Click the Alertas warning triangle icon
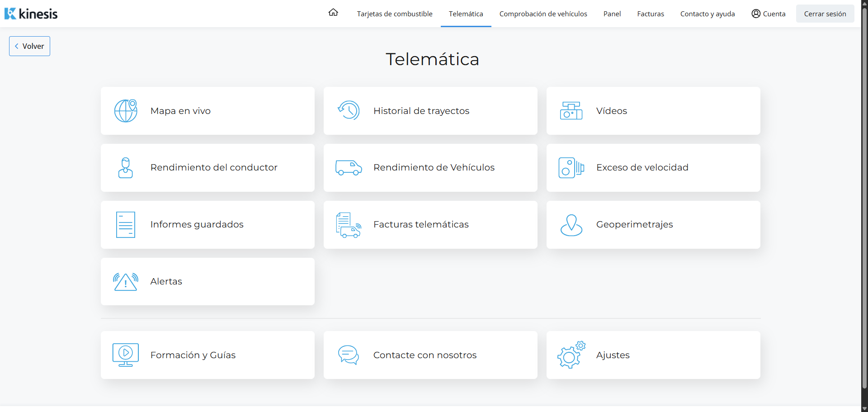868x412 pixels. click(x=126, y=282)
